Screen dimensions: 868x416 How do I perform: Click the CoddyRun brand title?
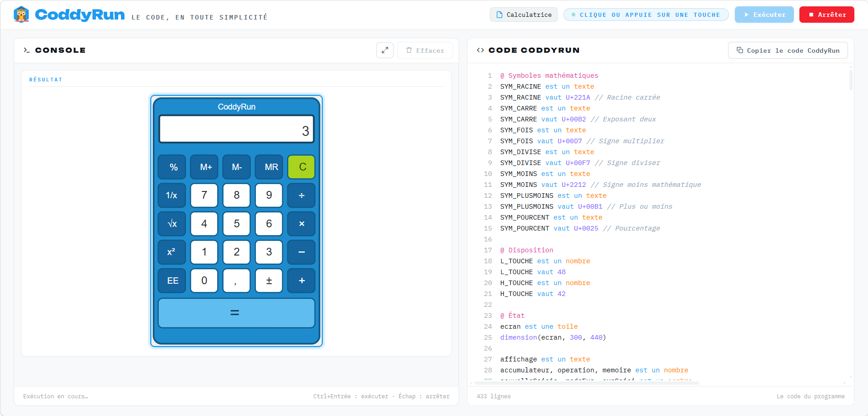80,15
